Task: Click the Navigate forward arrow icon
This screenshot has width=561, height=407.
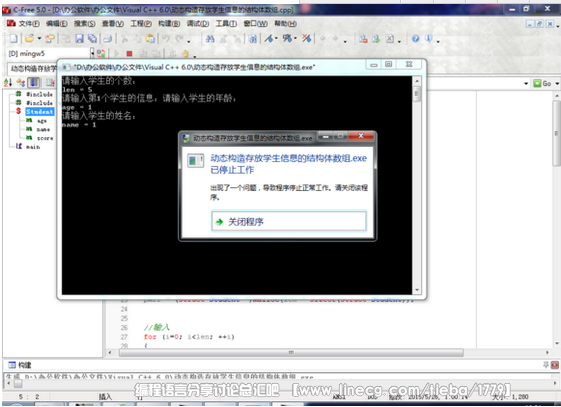Action: [x=335, y=38]
